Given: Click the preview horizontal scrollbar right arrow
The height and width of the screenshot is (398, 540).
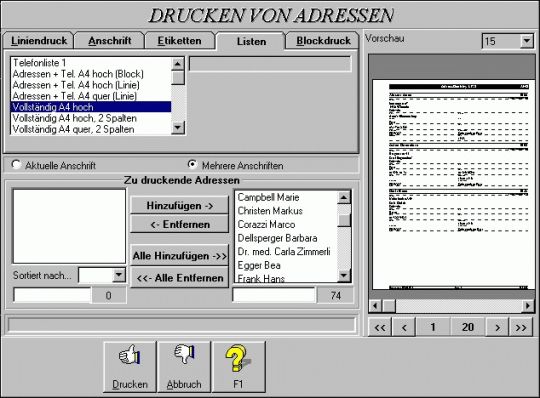Looking at the screenshot, I should (528, 305).
